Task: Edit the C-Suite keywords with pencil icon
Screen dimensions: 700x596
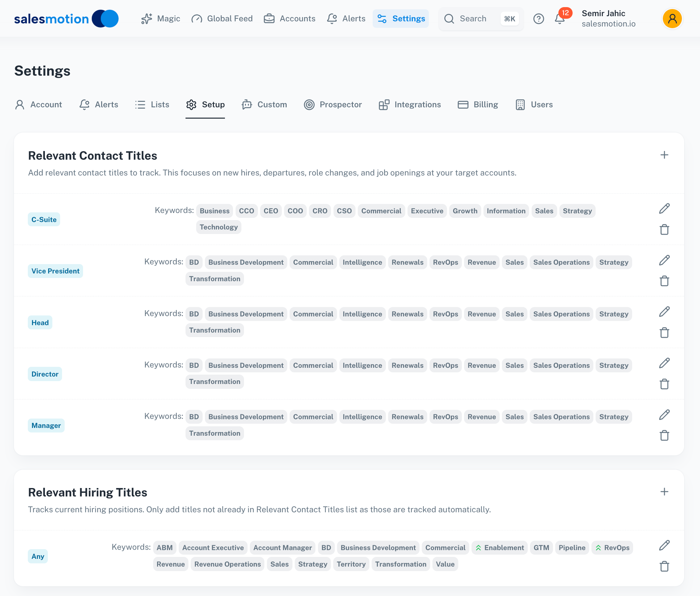Action: [664, 209]
